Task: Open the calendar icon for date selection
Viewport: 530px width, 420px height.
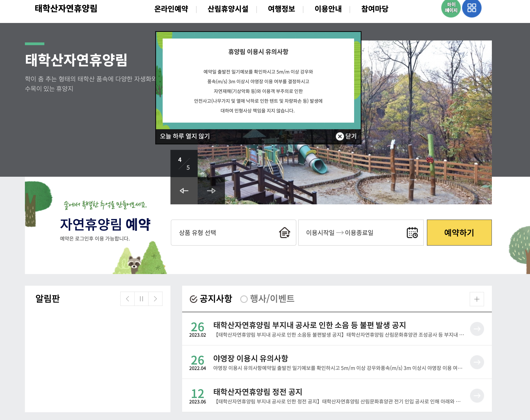Action: click(x=412, y=232)
